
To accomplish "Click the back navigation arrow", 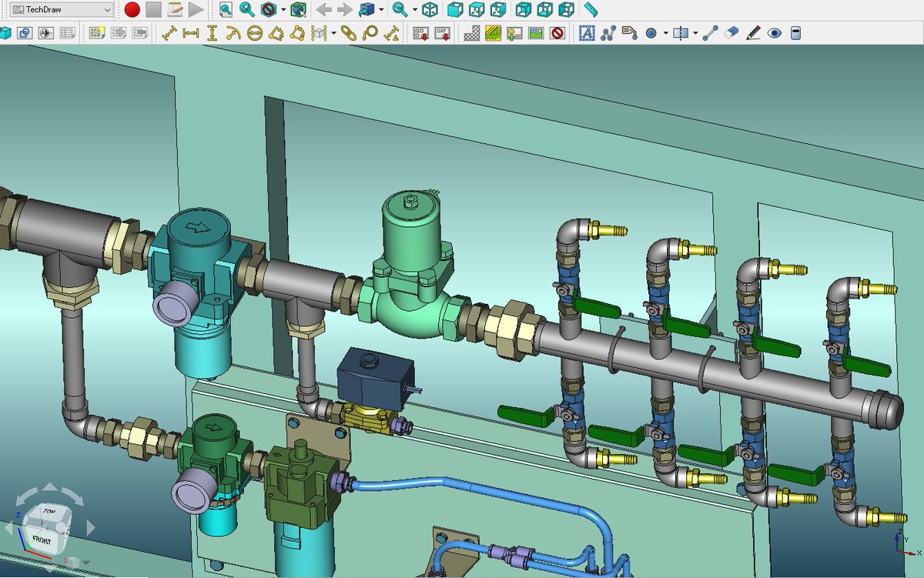I will tap(324, 9).
